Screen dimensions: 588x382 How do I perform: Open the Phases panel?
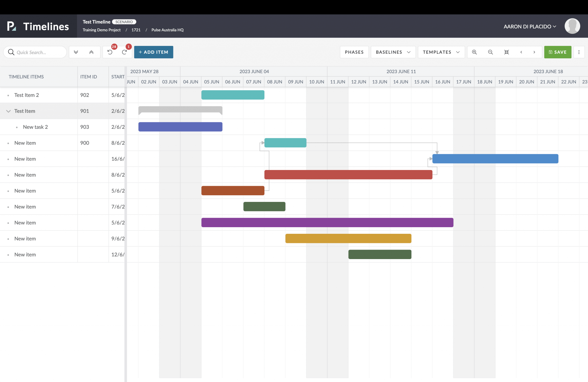354,52
